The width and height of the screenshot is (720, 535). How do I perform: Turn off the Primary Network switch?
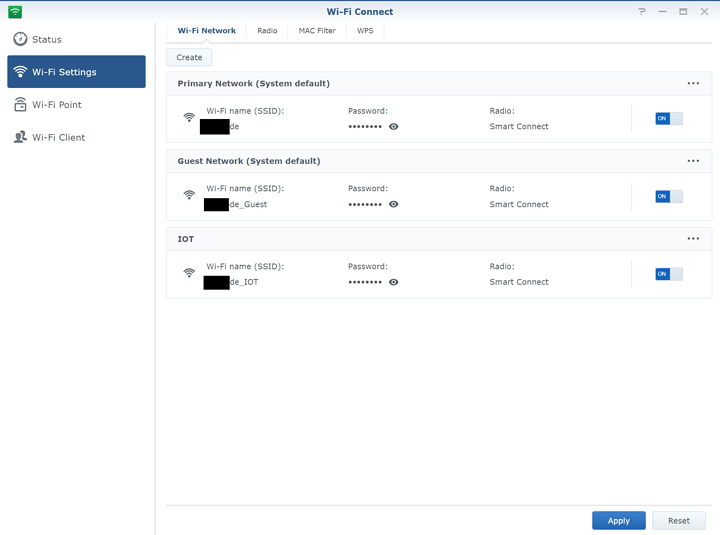[668, 119]
